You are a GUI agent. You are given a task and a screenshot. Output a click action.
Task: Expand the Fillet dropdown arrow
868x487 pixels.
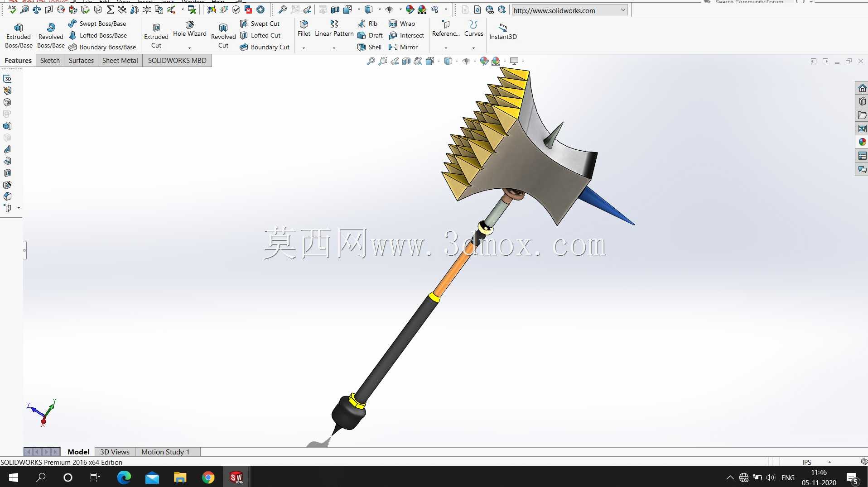[x=304, y=48]
